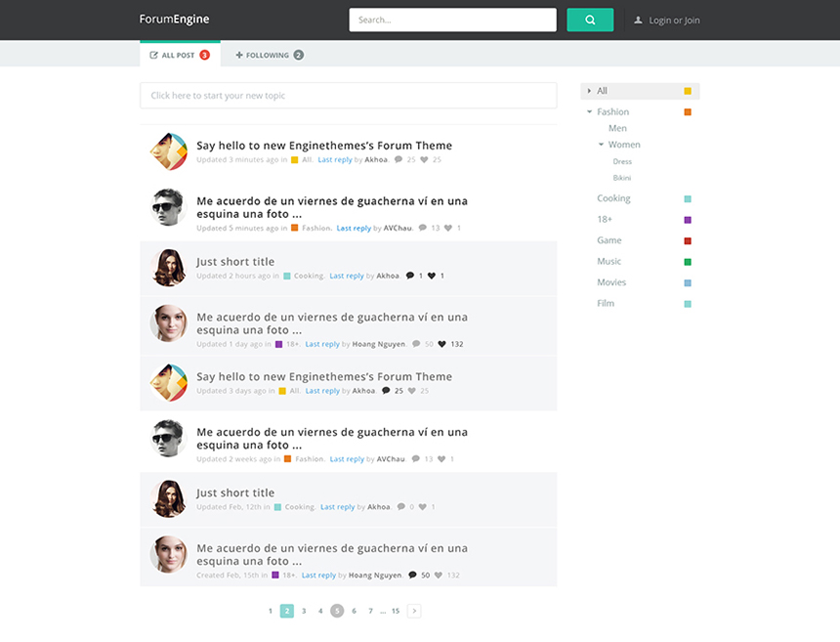The height and width of the screenshot is (642, 840).
Task: Click the green search magnifier button
Action: tap(590, 20)
